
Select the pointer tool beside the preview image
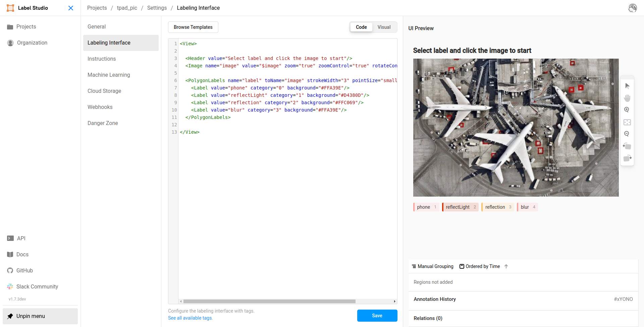[627, 86]
